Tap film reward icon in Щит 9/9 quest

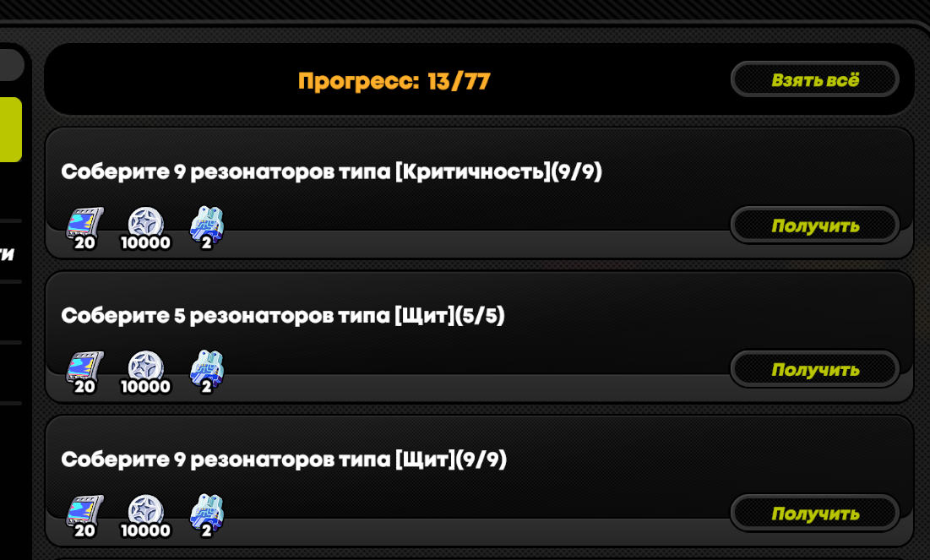click(84, 516)
